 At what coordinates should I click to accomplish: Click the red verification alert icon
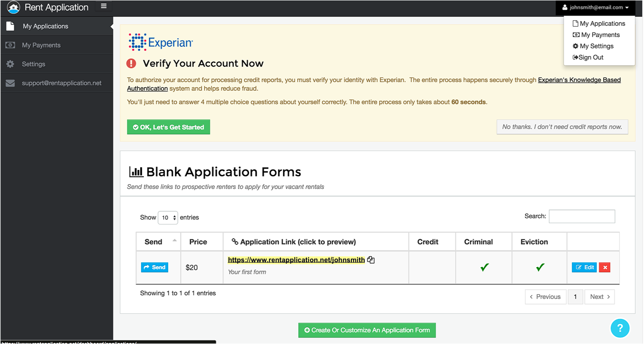click(x=132, y=63)
